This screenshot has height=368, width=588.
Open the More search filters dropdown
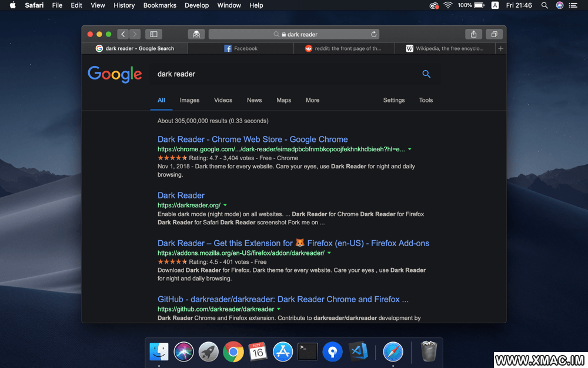312,100
